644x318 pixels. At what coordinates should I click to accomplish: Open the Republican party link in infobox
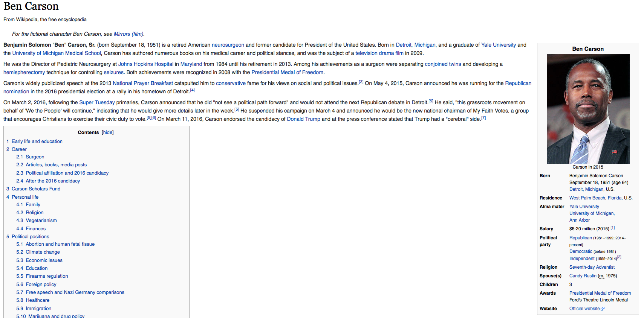pos(581,238)
